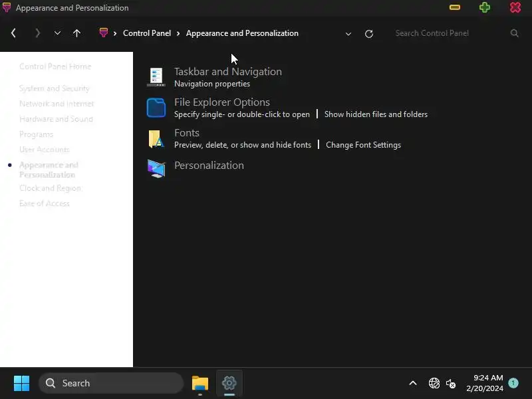Viewport: 532px width, 399px height.
Task: Open Navigation properties link
Action: click(x=212, y=84)
